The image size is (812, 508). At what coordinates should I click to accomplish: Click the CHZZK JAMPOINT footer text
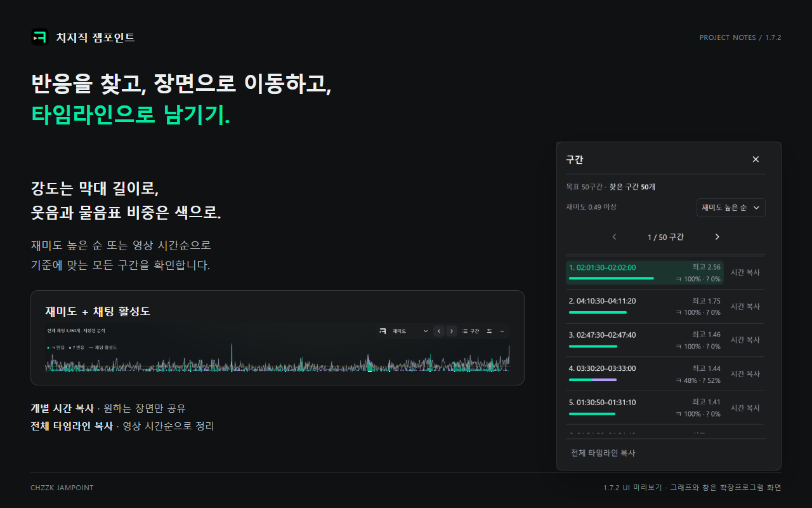(x=62, y=488)
